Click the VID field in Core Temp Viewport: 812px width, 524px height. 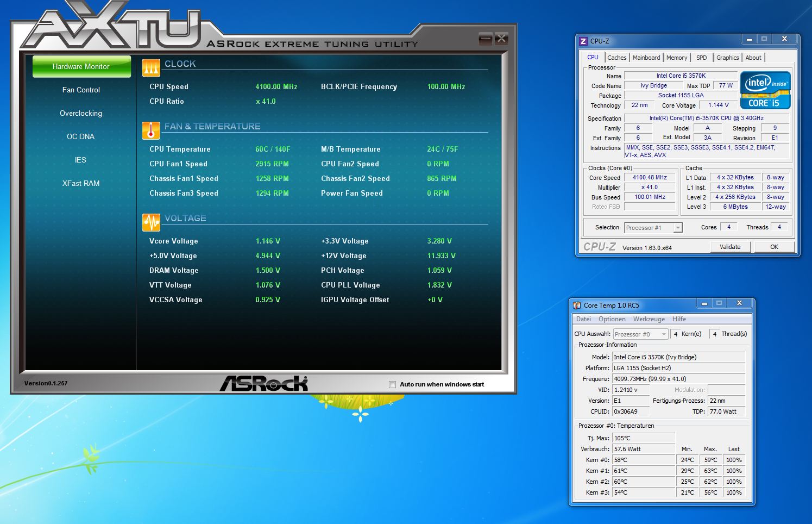pyautogui.click(x=631, y=390)
